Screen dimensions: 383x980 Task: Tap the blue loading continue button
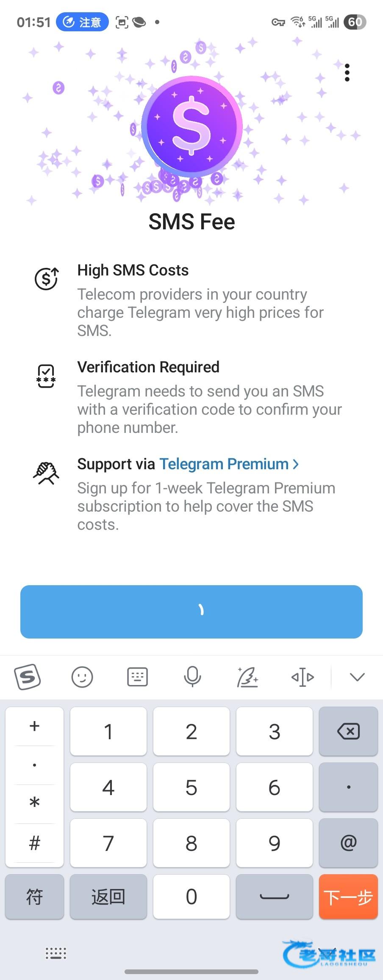[x=191, y=611]
